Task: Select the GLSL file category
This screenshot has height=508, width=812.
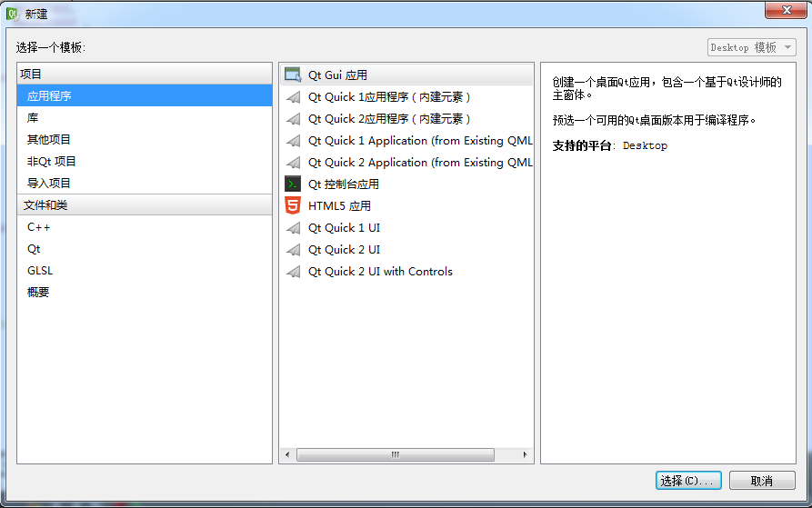Action: (145, 271)
